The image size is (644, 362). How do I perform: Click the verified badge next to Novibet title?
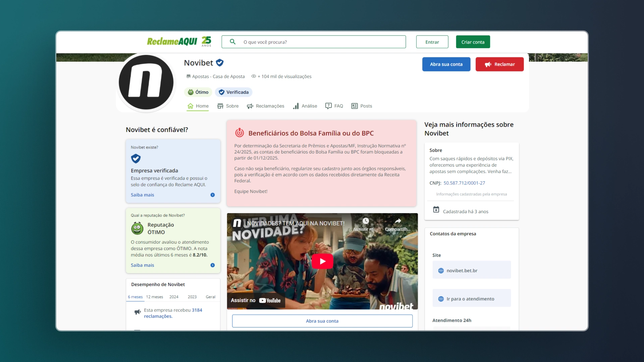220,63
